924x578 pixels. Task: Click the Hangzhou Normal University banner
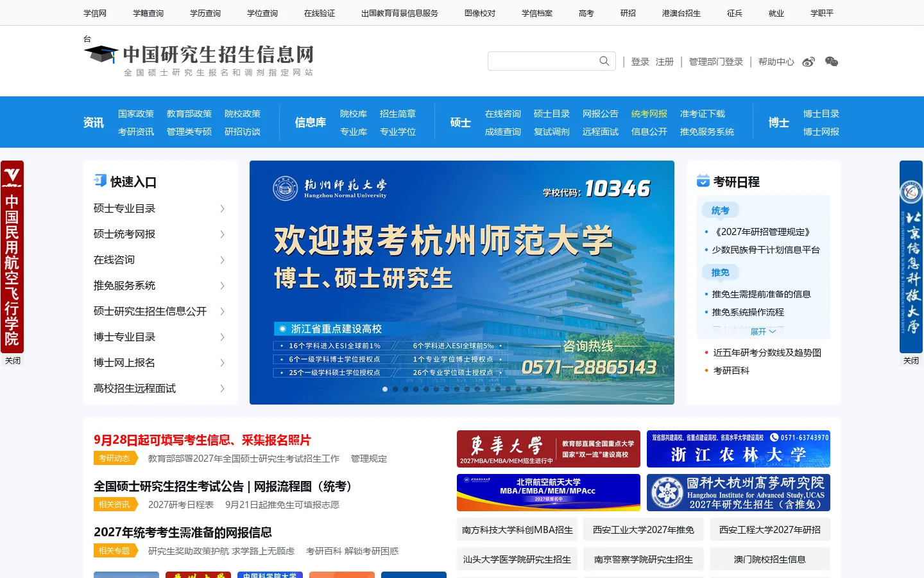(x=462, y=283)
